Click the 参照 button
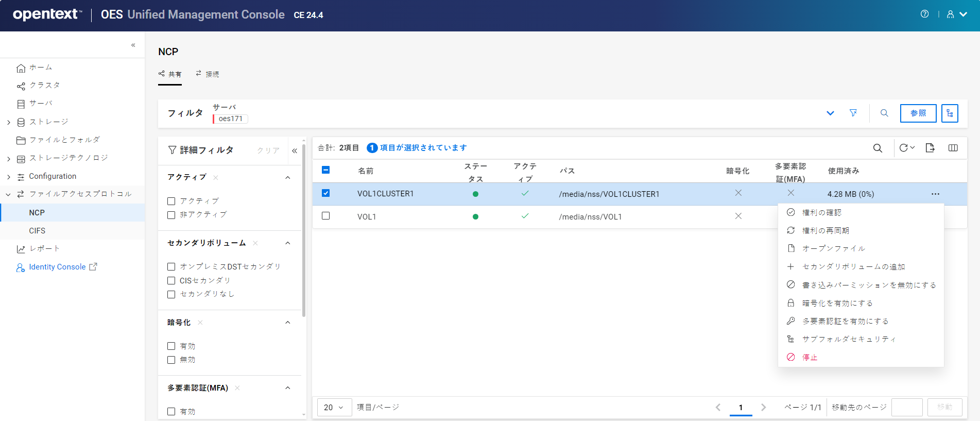 point(918,113)
